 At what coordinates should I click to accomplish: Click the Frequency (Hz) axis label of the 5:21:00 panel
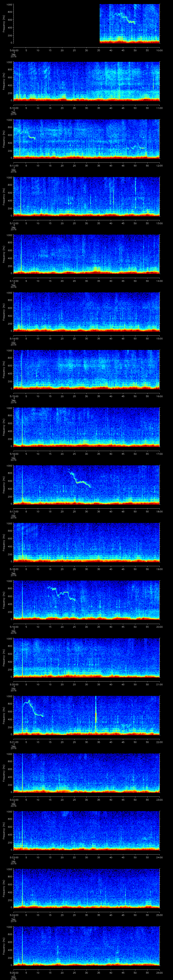coord(4,715)
